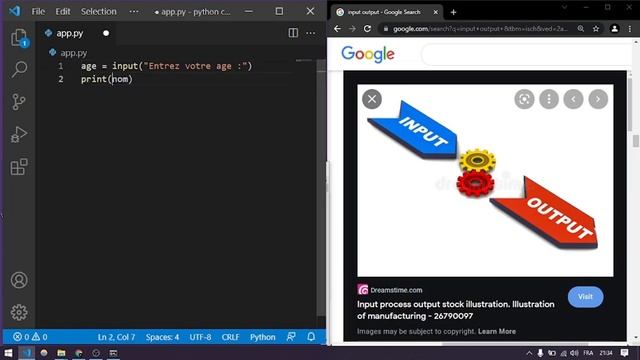Go forward in Chrome
Image resolution: width=640 pixels, height=360 pixels.
(352, 29)
